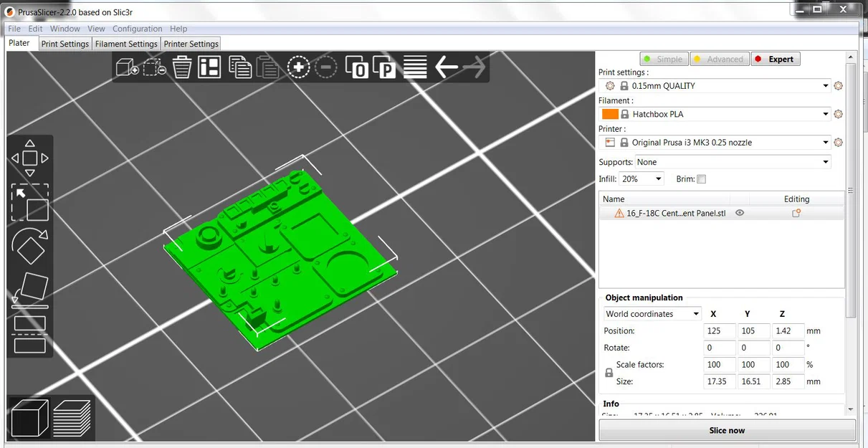Click the Name column header
The width and height of the screenshot is (868, 448).
664,199
